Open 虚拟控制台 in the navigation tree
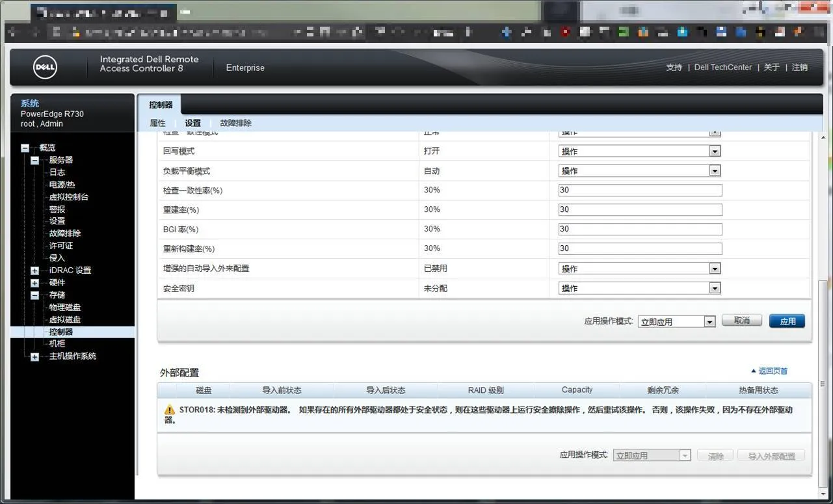 [69, 197]
